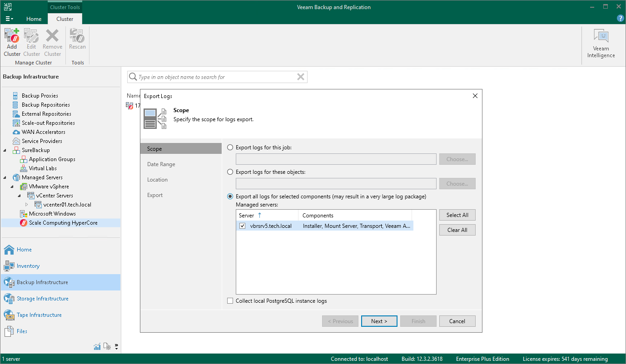The height and width of the screenshot is (364, 626).
Task: Open Inventory view in navigation pane
Action: pos(28,266)
